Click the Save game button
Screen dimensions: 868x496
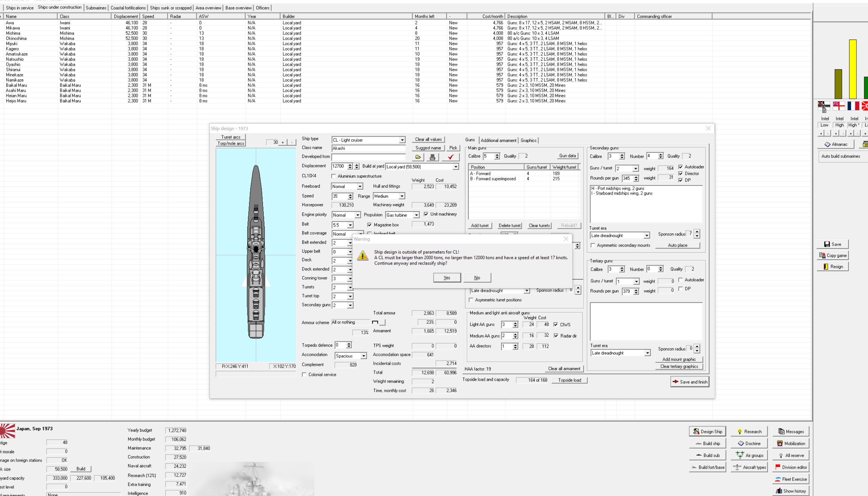[x=832, y=244]
